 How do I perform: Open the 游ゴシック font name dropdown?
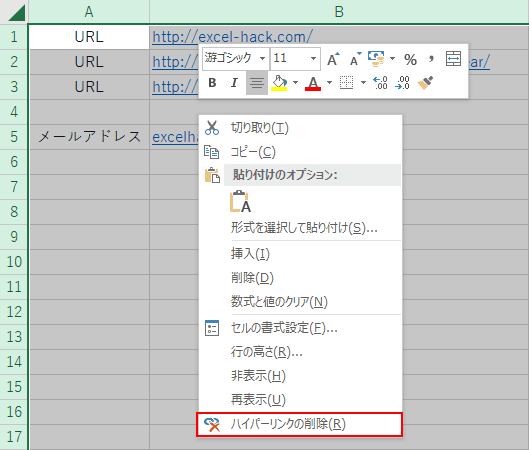pyautogui.click(x=262, y=59)
